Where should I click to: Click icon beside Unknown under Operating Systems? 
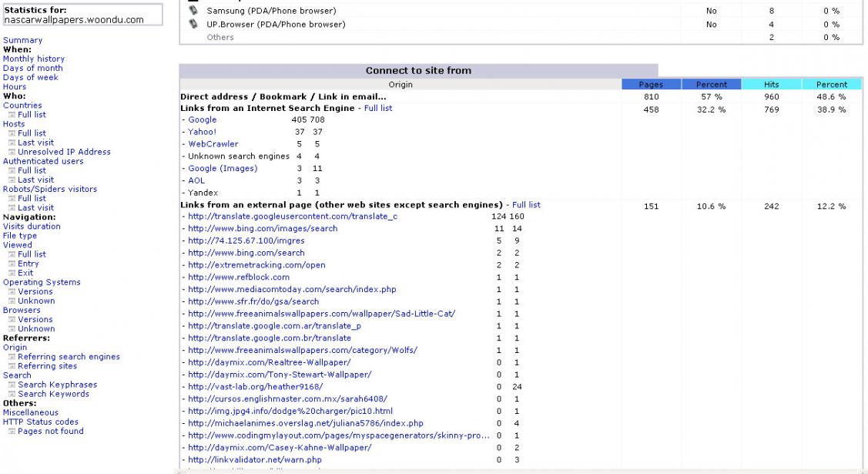[12, 301]
